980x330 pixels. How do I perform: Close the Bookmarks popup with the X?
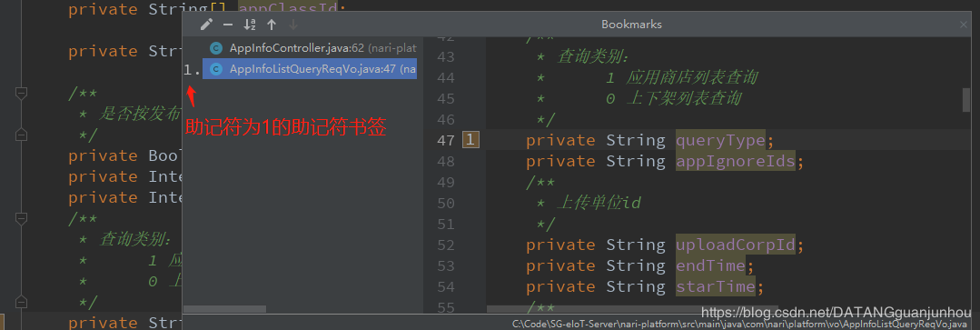964,25
